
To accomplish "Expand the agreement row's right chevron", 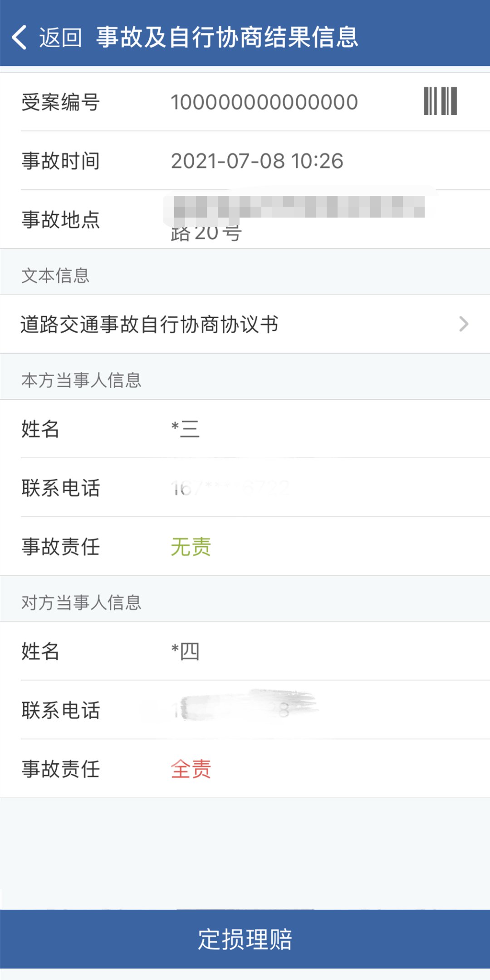I will coord(463,324).
